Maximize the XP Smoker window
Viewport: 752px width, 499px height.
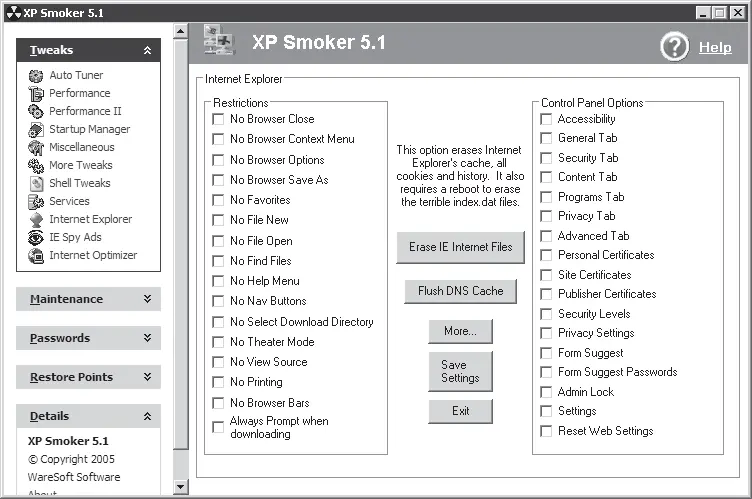pos(720,12)
